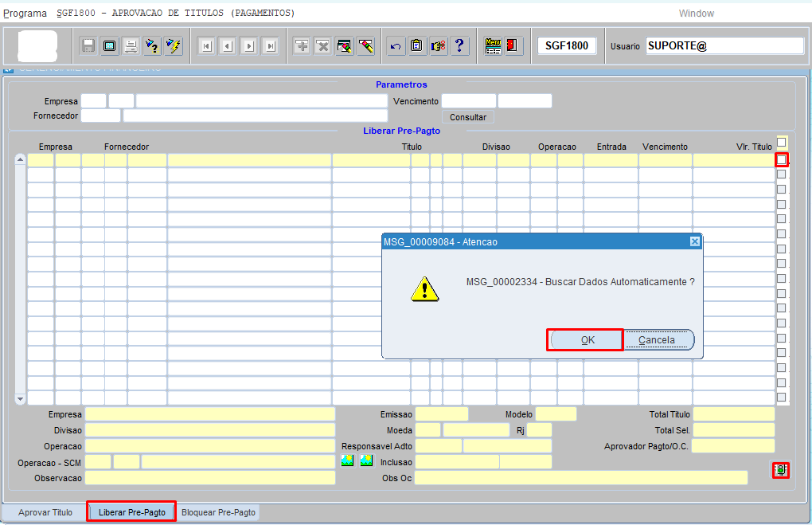Open help with the question mark icon
Viewport: 812px width, 525px height.
coord(459,46)
